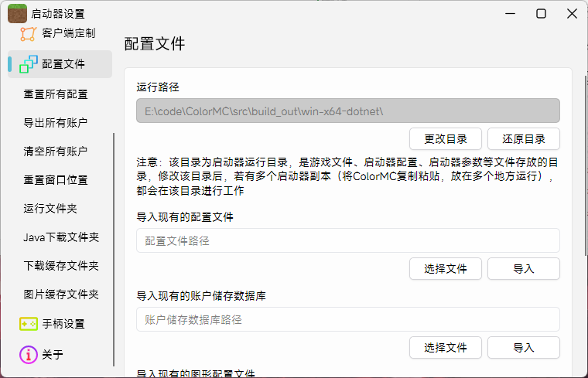Click the 手柄设置 gamepad icon
The image size is (588, 378).
(29, 324)
